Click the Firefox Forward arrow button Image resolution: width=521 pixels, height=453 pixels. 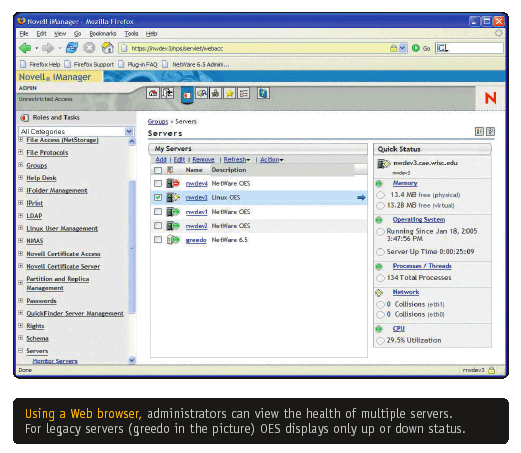[48, 48]
